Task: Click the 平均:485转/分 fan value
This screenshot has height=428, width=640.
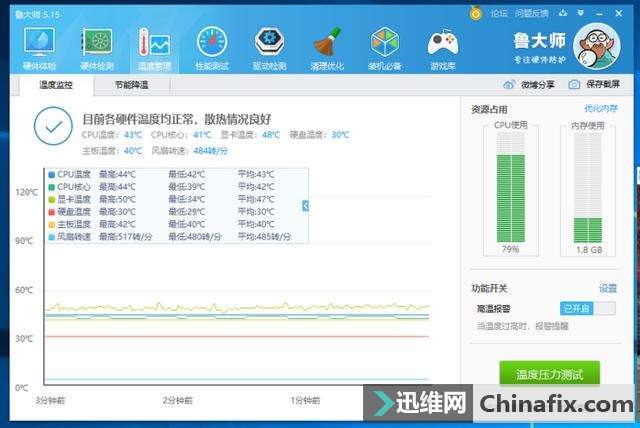Action: pos(264,237)
